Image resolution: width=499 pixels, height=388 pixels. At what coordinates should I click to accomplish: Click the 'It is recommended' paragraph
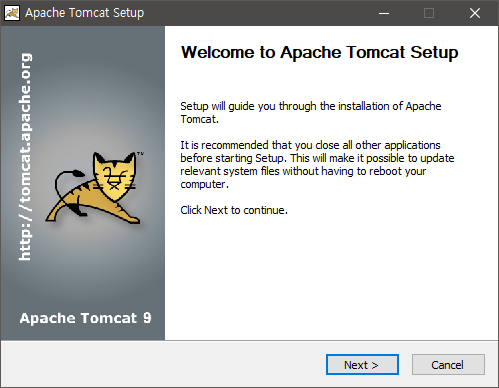[317, 165]
